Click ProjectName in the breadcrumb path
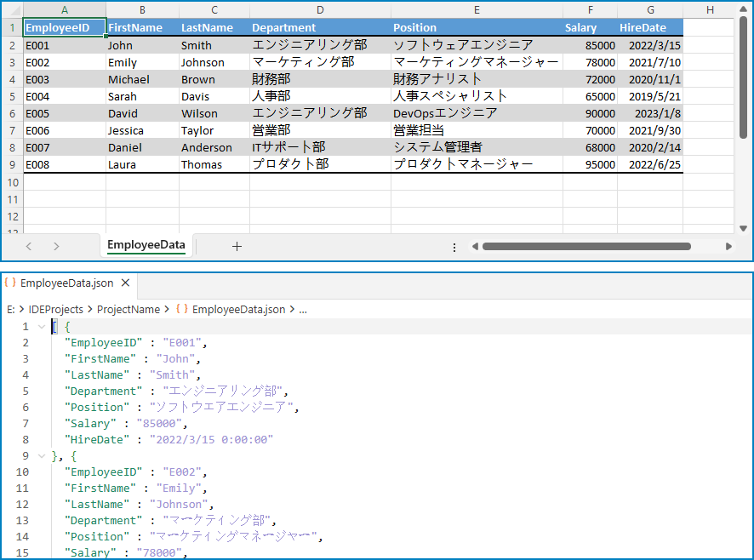The height and width of the screenshot is (560, 754). 129,309
